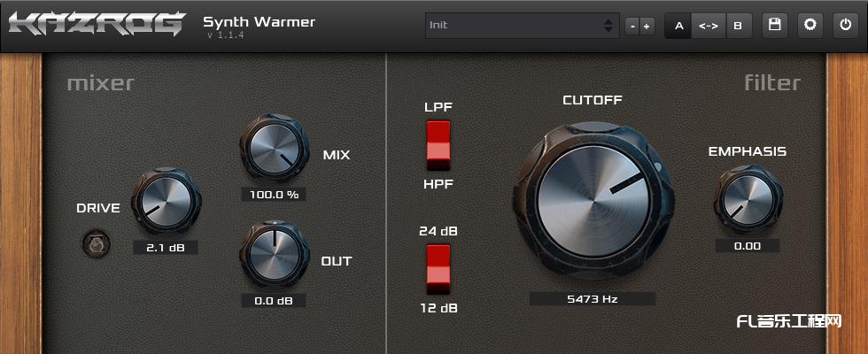Viewport: 868px width, 354px height.
Task: Click the 5473 Hz cutoff value field
Action: [593, 299]
